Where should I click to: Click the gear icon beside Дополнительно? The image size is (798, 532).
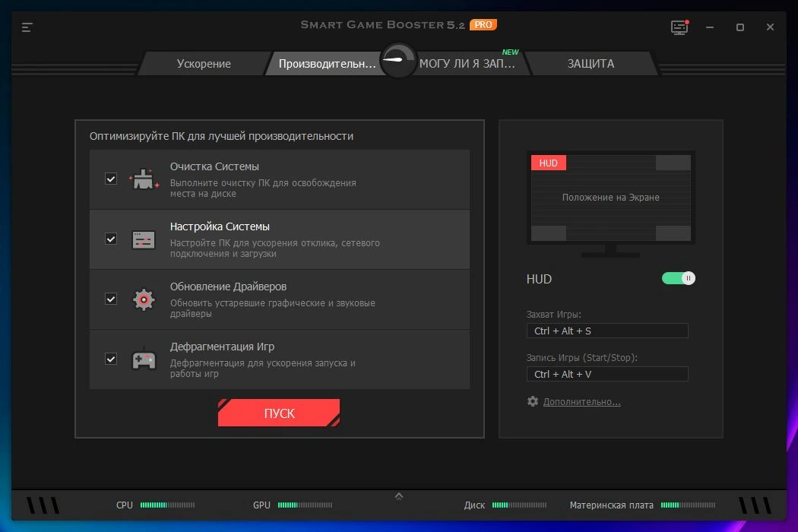[x=532, y=401]
